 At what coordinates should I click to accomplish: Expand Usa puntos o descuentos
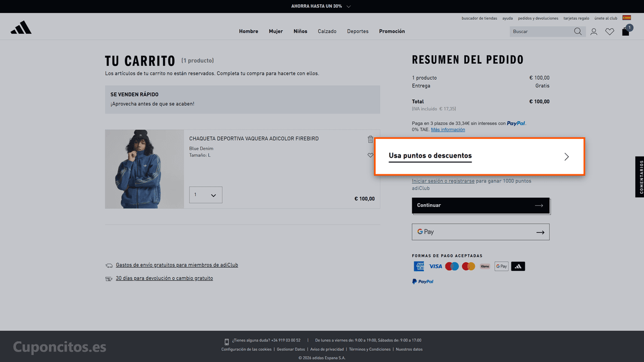point(479,157)
